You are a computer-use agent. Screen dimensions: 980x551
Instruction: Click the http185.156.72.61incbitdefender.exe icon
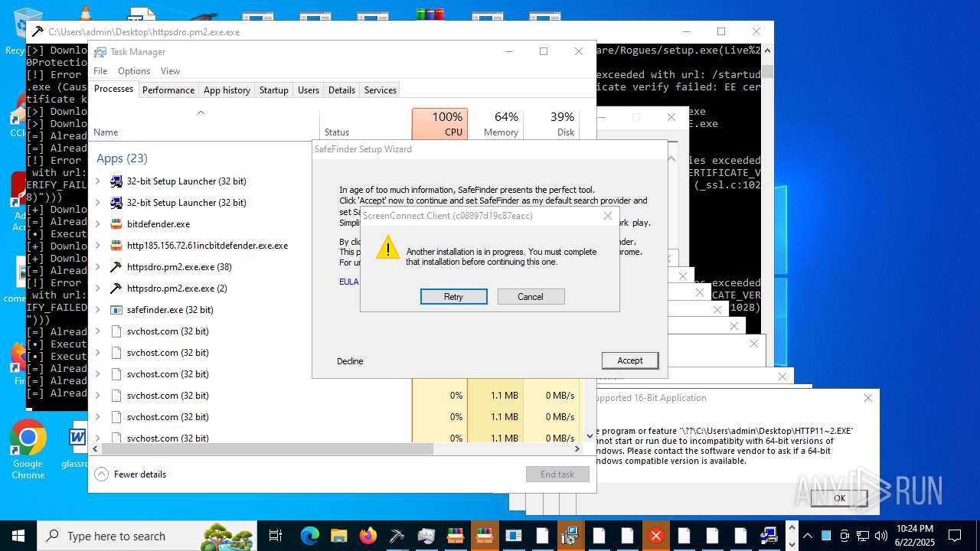click(x=116, y=246)
